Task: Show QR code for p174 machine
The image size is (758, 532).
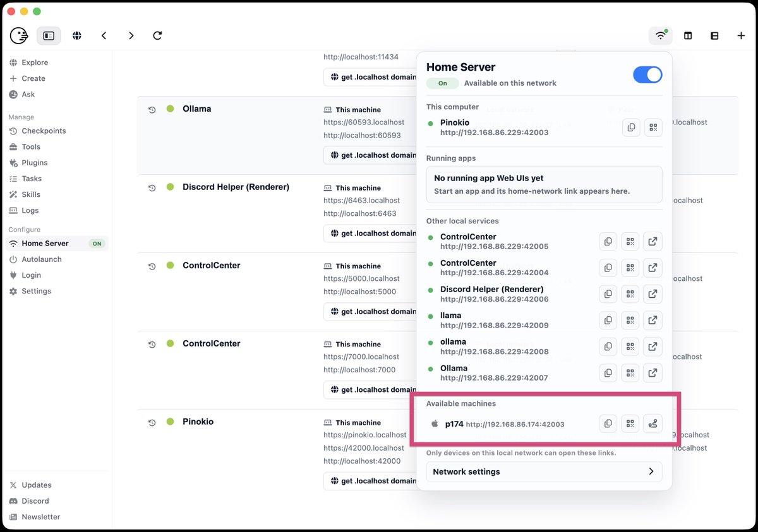Action: point(630,423)
